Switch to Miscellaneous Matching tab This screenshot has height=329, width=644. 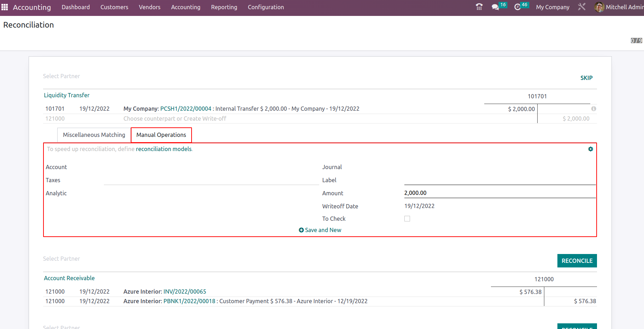pyautogui.click(x=94, y=135)
